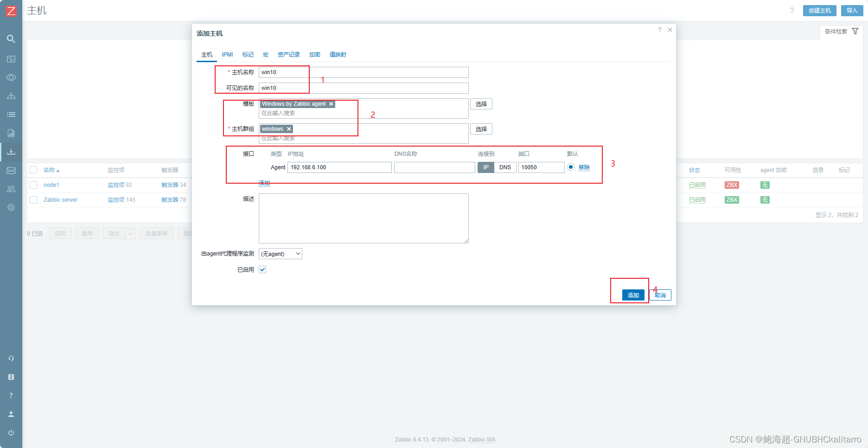Switch to the IPMI tab
The height and width of the screenshot is (448, 868).
tap(227, 55)
